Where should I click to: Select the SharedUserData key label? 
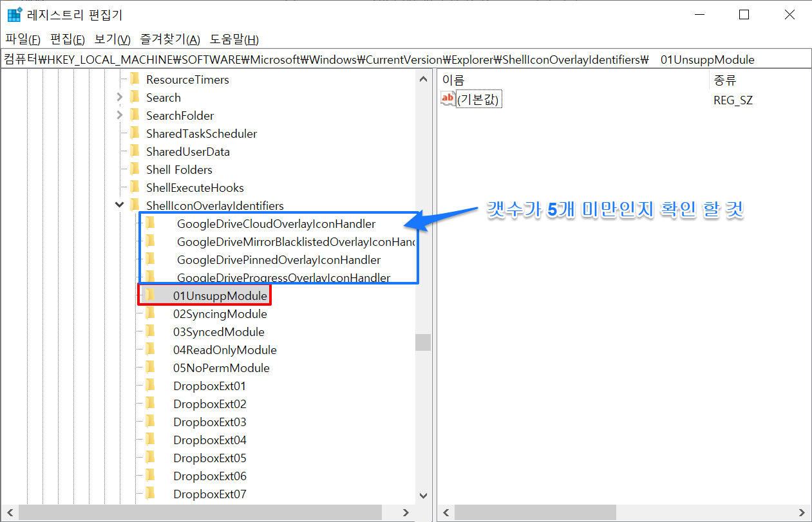[188, 152]
